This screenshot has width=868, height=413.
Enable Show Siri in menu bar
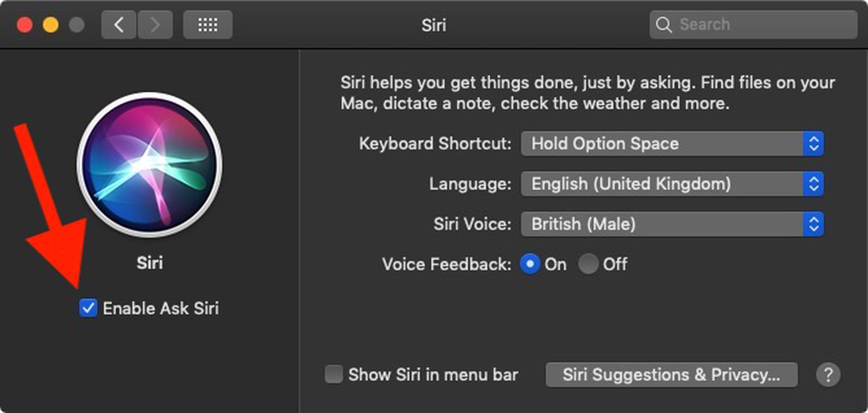coord(333,375)
